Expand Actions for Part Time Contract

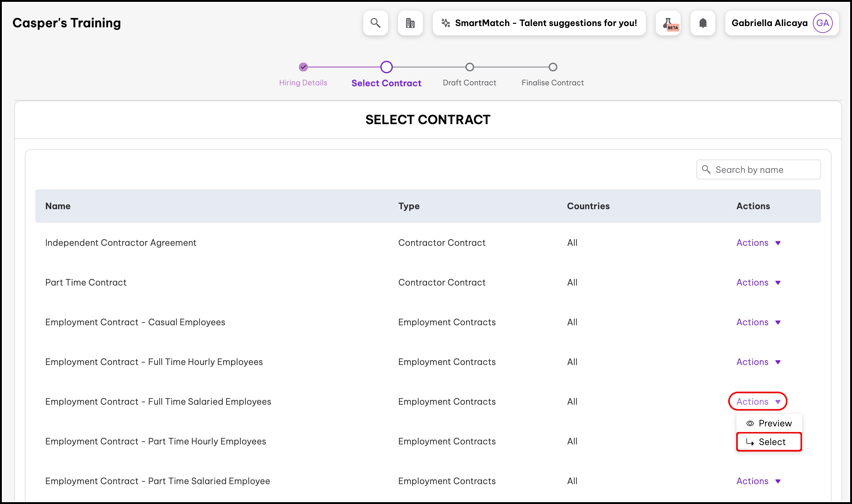758,282
